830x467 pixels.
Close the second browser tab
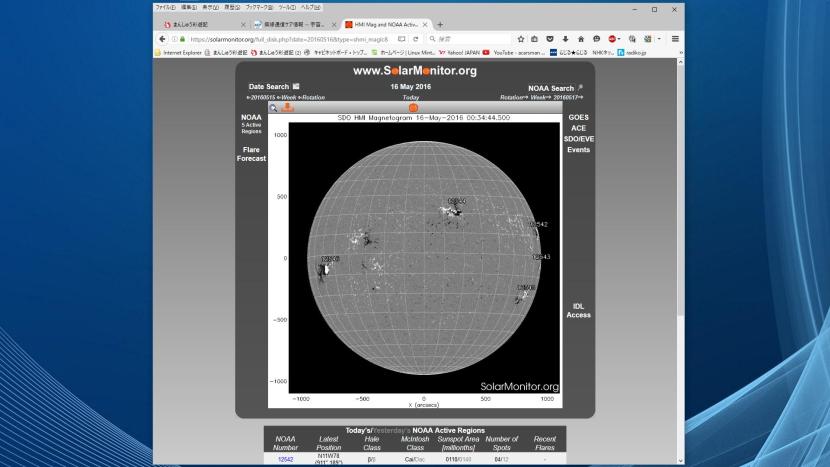tap(334, 24)
